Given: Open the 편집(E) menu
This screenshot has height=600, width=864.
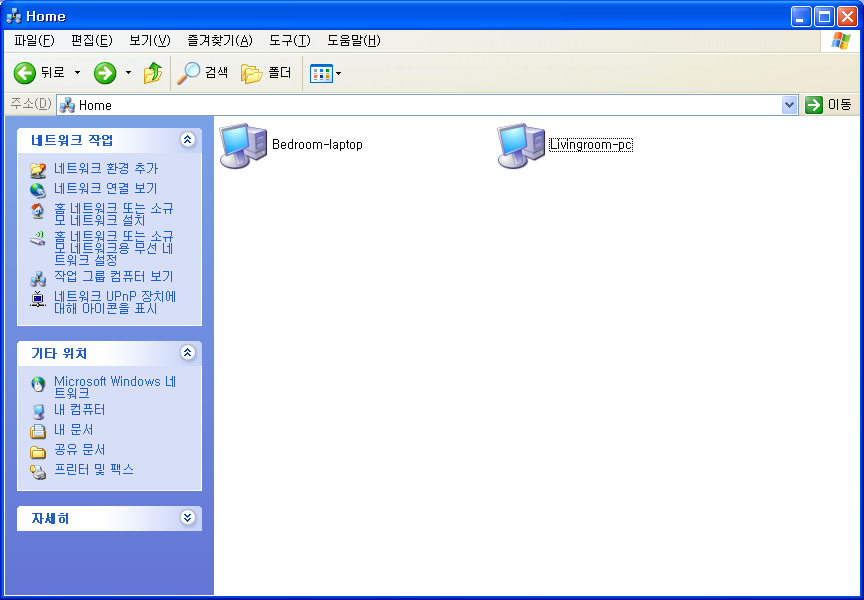Looking at the screenshot, I should [x=91, y=41].
